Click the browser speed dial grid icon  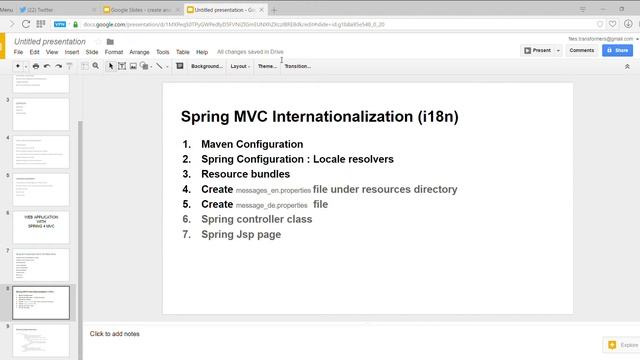(x=41, y=24)
